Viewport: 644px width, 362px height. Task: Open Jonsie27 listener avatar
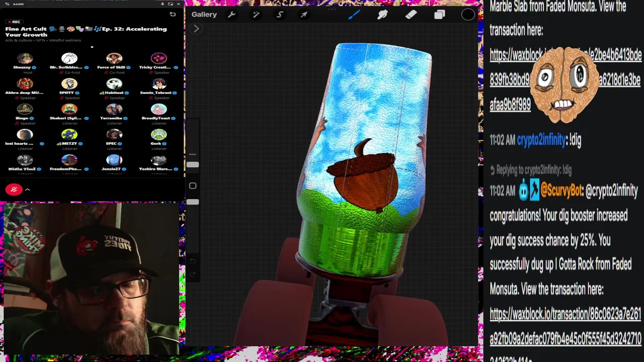click(114, 160)
